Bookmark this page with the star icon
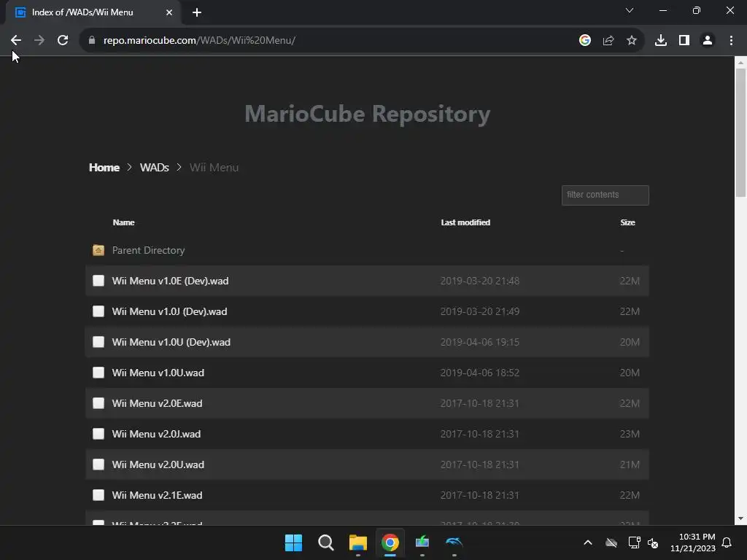Viewport: 747px width, 560px height. pyautogui.click(x=632, y=41)
